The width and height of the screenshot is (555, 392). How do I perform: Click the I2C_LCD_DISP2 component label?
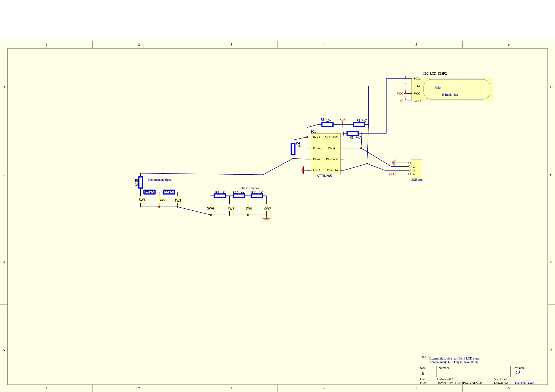[435, 74]
